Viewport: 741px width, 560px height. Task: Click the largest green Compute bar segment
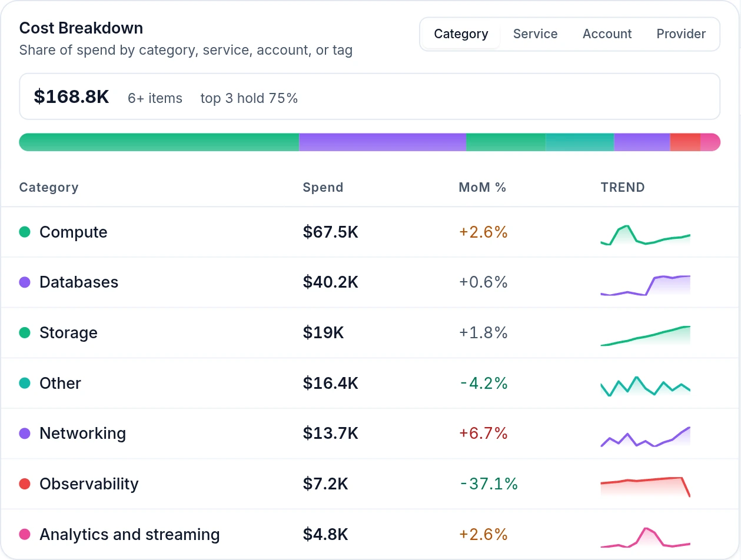(159, 142)
